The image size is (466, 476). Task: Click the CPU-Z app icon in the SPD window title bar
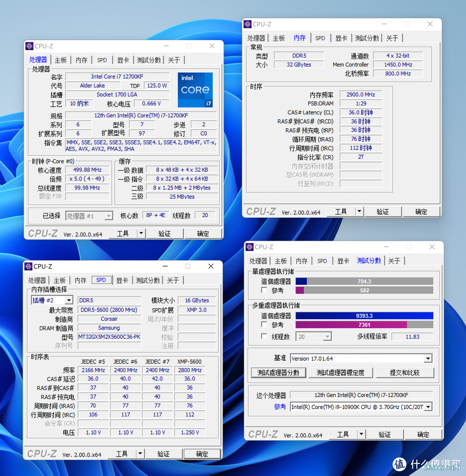pyautogui.click(x=28, y=267)
